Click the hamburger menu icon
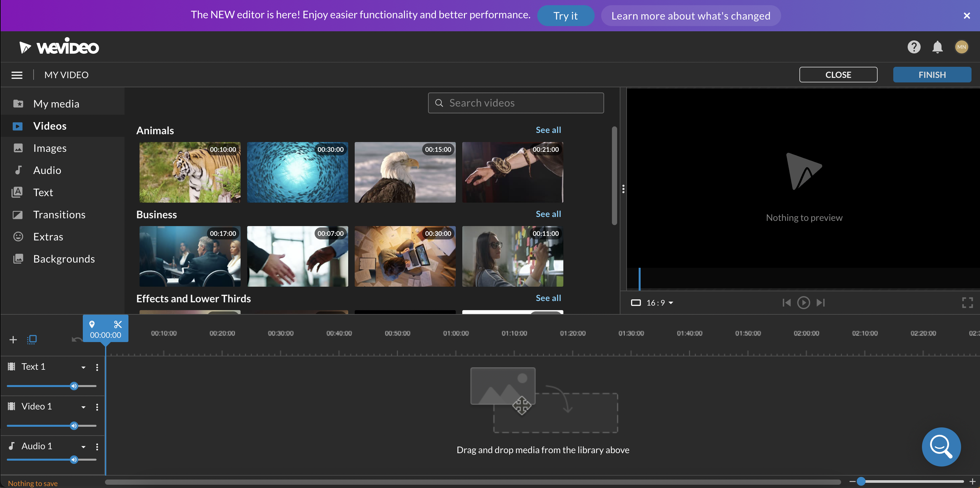The image size is (980, 488). [x=17, y=75]
